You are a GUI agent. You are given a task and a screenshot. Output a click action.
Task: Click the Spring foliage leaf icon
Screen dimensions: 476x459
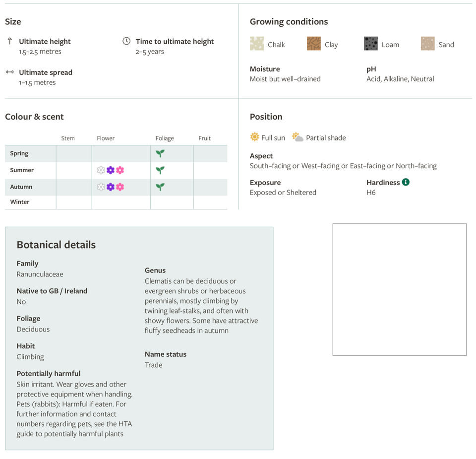160,153
